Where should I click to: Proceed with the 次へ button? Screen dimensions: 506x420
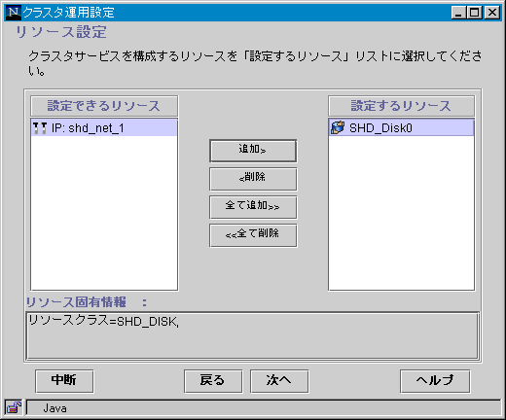[279, 381]
